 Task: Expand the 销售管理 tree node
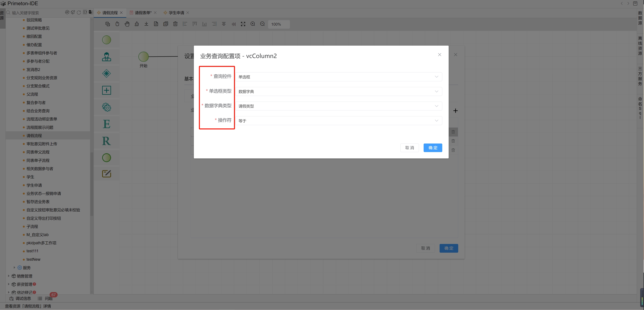9,276
